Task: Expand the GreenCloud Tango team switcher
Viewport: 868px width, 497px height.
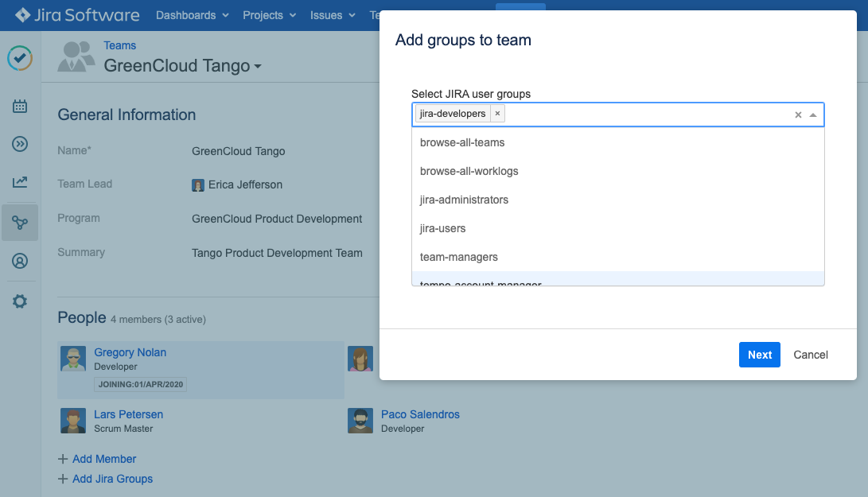Action: pos(257,67)
